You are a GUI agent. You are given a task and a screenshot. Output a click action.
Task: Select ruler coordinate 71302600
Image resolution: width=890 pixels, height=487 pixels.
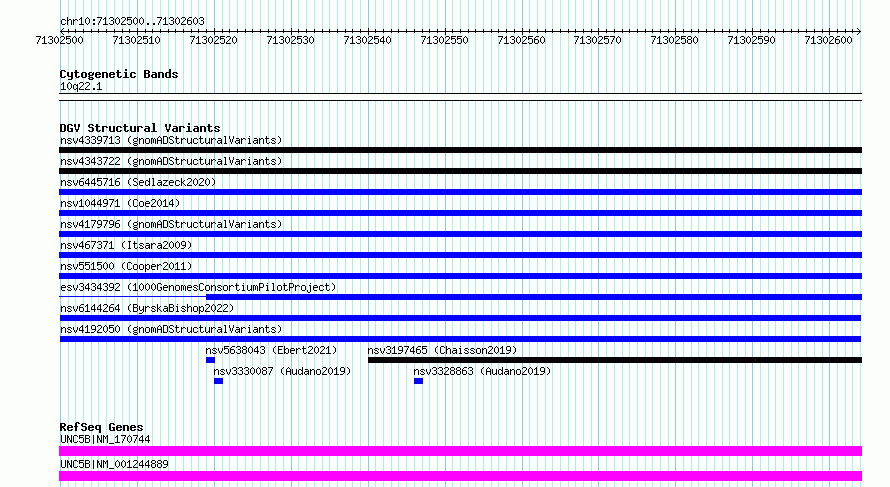[x=829, y=40]
